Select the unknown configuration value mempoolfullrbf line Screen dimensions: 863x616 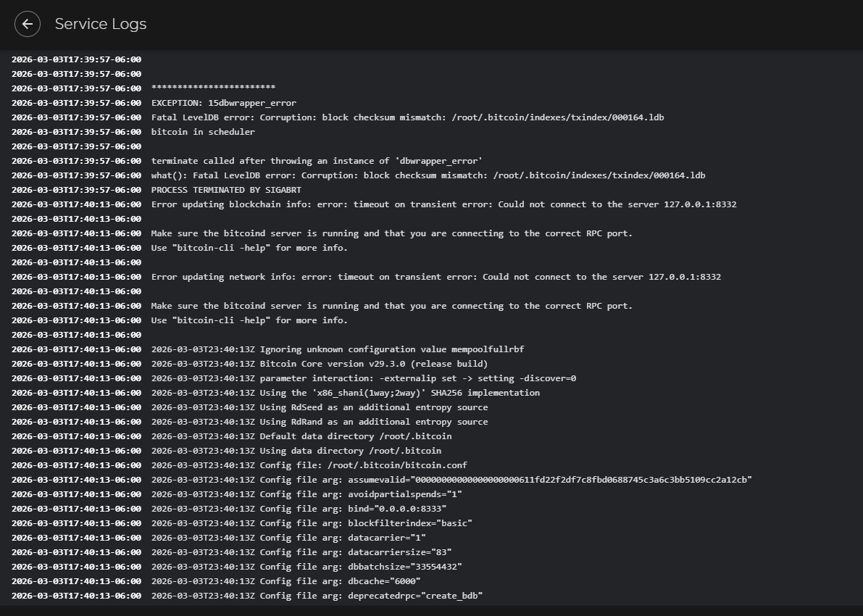[x=338, y=349]
